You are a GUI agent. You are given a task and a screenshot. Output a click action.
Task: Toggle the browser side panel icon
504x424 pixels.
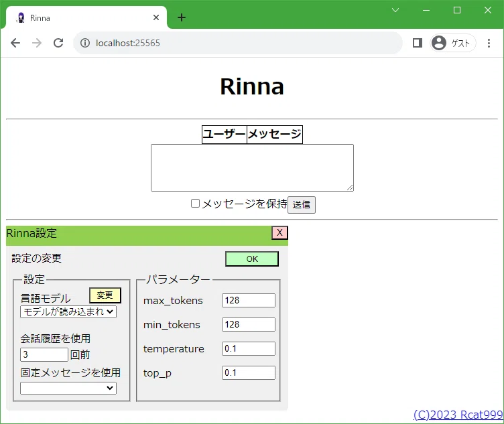coord(418,43)
